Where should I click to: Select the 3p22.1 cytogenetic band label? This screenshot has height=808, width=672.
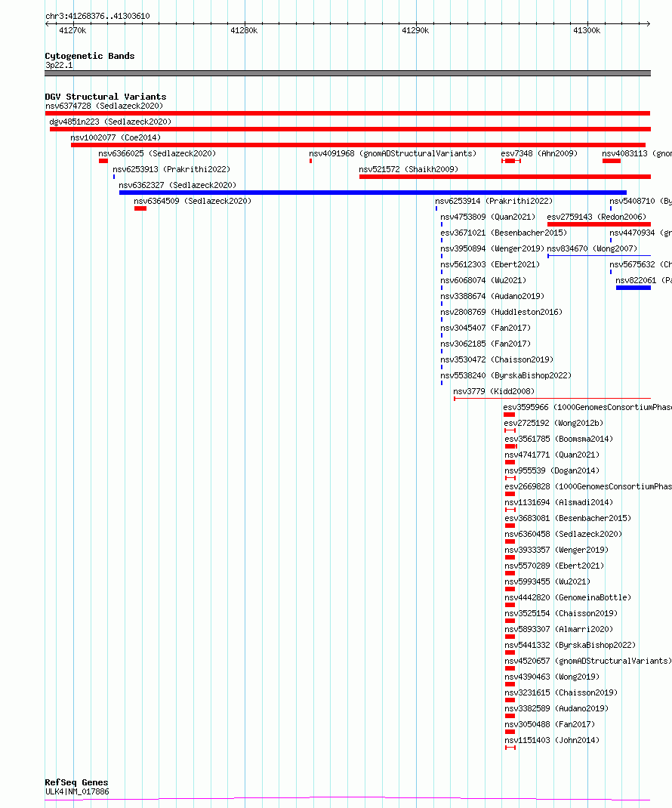[59, 66]
